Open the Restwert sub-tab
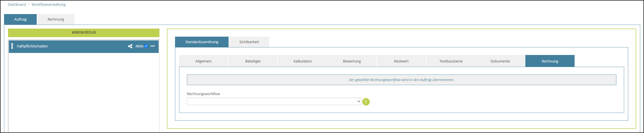Screen dimensions: 644x133 coord(401,61)
